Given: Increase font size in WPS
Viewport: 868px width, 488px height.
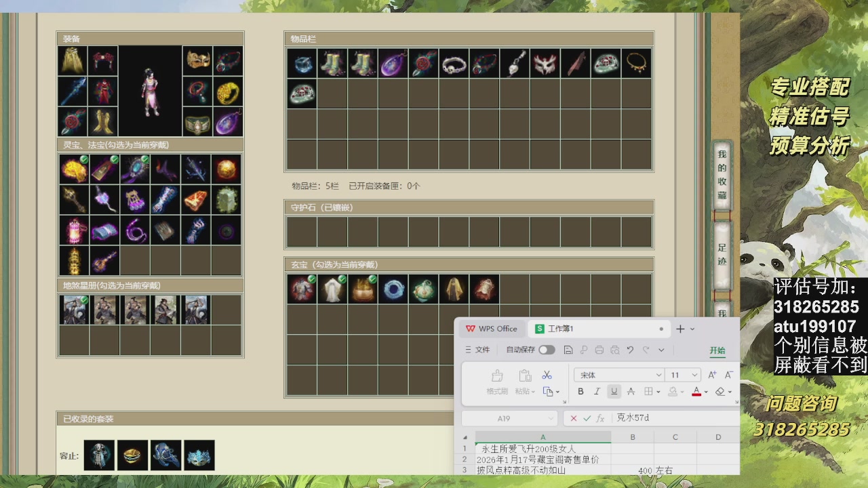Looking at the screenshot, I should [x=712, y=375].
